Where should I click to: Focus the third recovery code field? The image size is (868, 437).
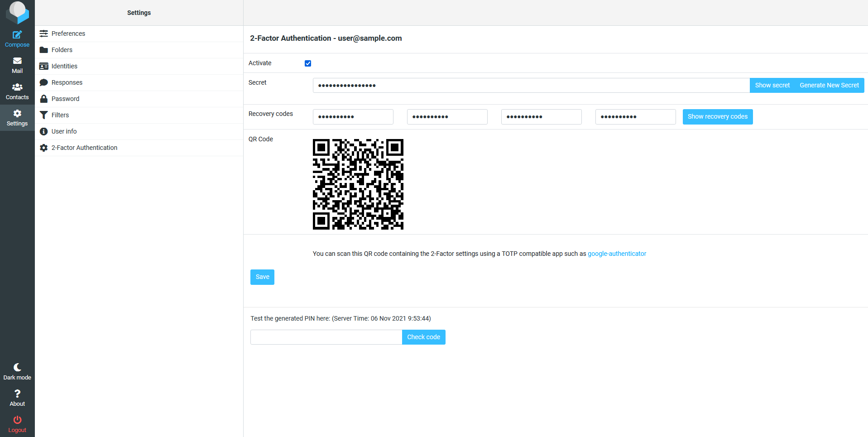[x=542, y=116]
